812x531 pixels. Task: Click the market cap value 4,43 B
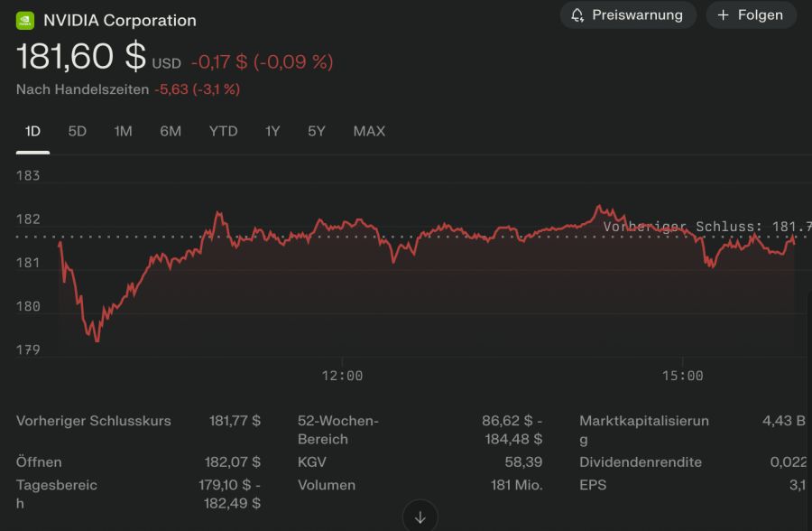click(784, 421)
